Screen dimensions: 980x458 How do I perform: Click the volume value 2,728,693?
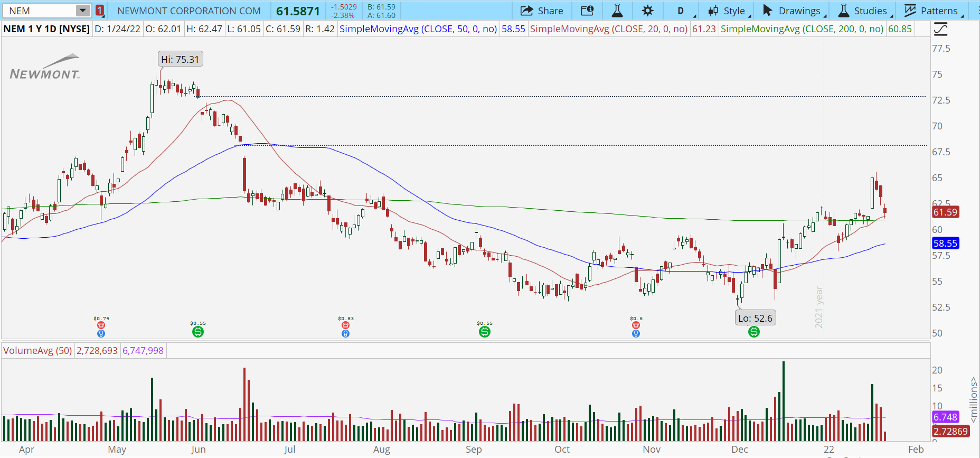click(x=97, y=350)
